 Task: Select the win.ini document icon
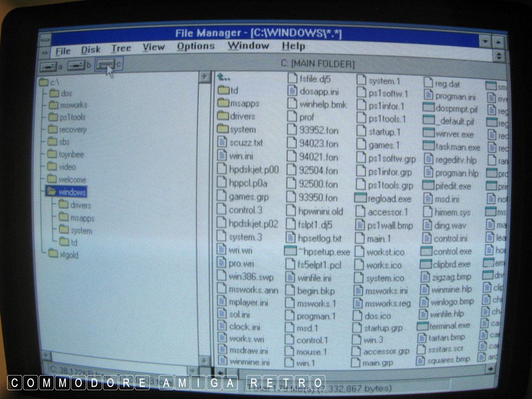223,155
